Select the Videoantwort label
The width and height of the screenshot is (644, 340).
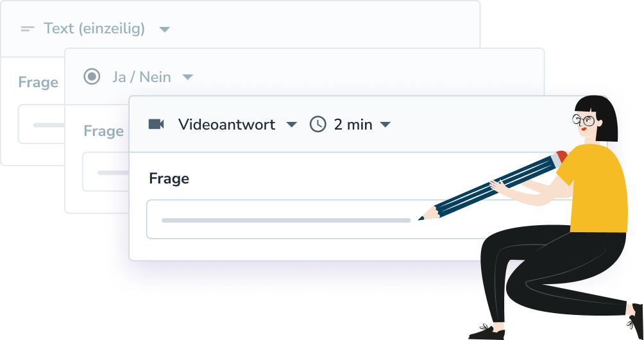click(226, 124)
